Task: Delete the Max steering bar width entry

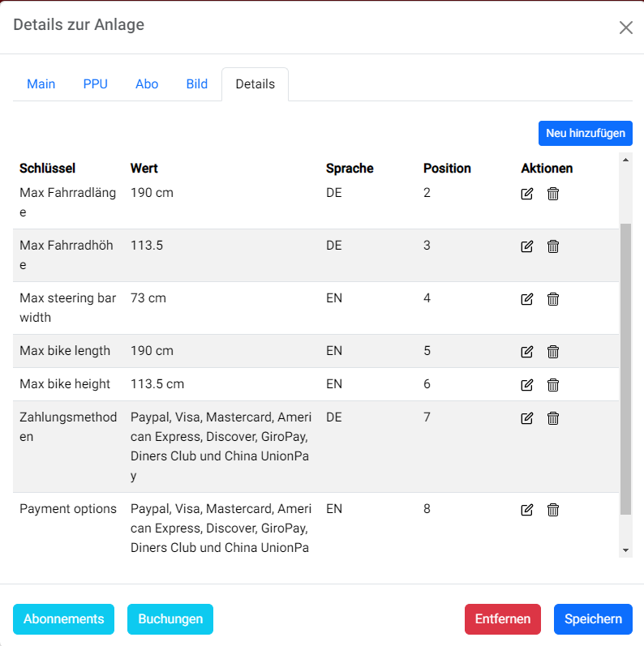Action: [x=553, y=299]
